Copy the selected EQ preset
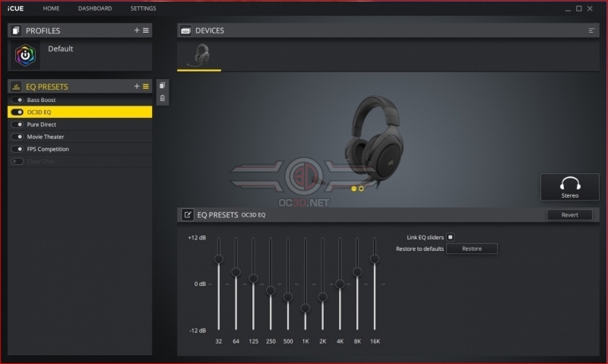 163,85
